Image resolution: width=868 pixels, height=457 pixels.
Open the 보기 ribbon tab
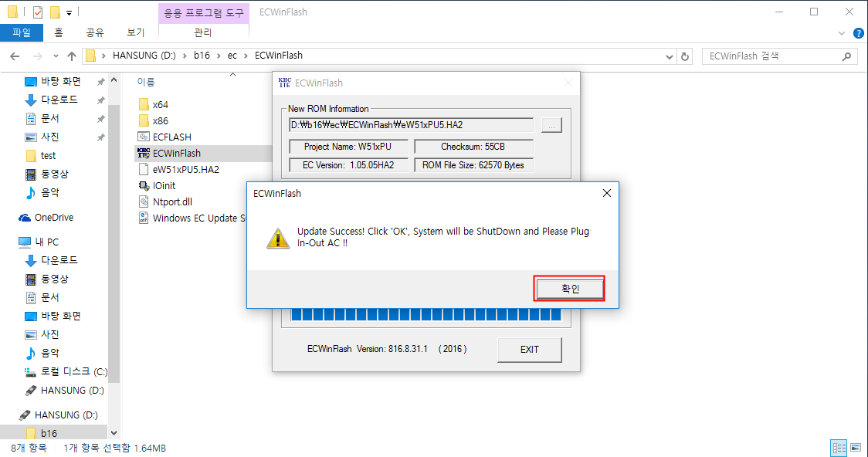point(136,32)
